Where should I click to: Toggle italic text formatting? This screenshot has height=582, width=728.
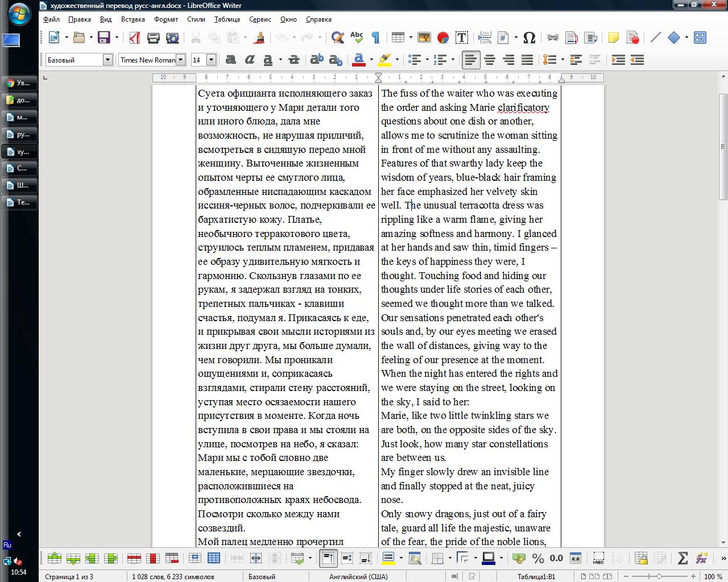pos(249,60)
